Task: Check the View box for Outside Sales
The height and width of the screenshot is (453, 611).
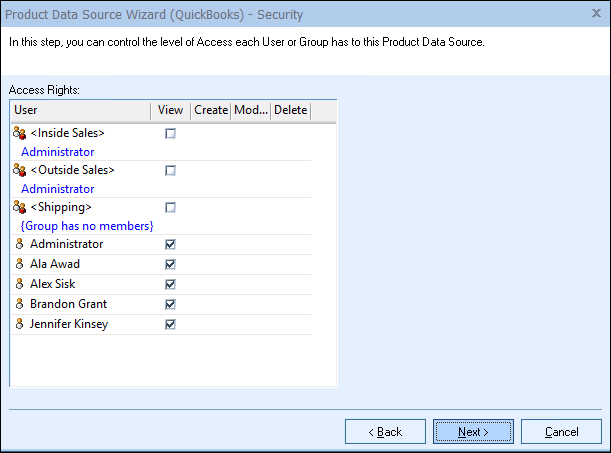Action: 170,170
